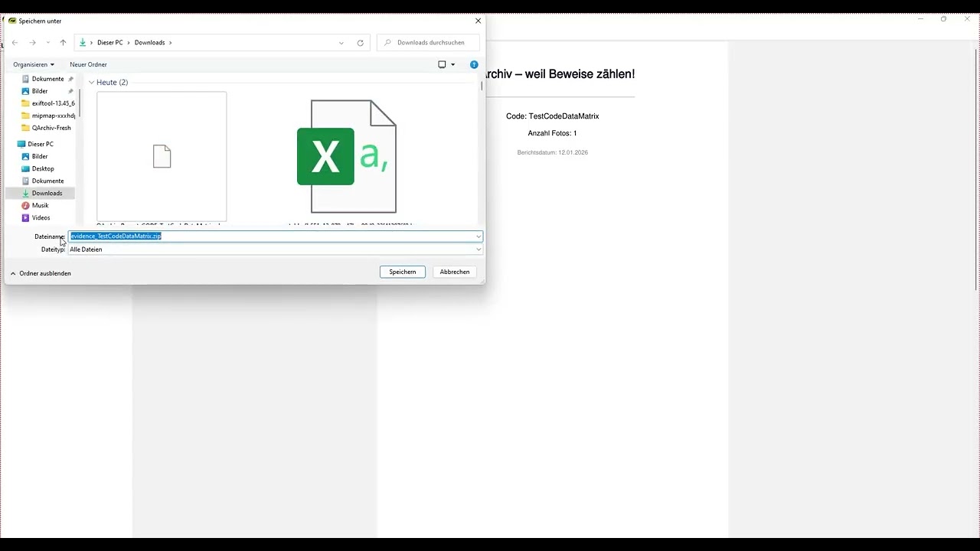Create a folder with Neuer Ordner
980x551 pixels.
click(x=88, y=64)
